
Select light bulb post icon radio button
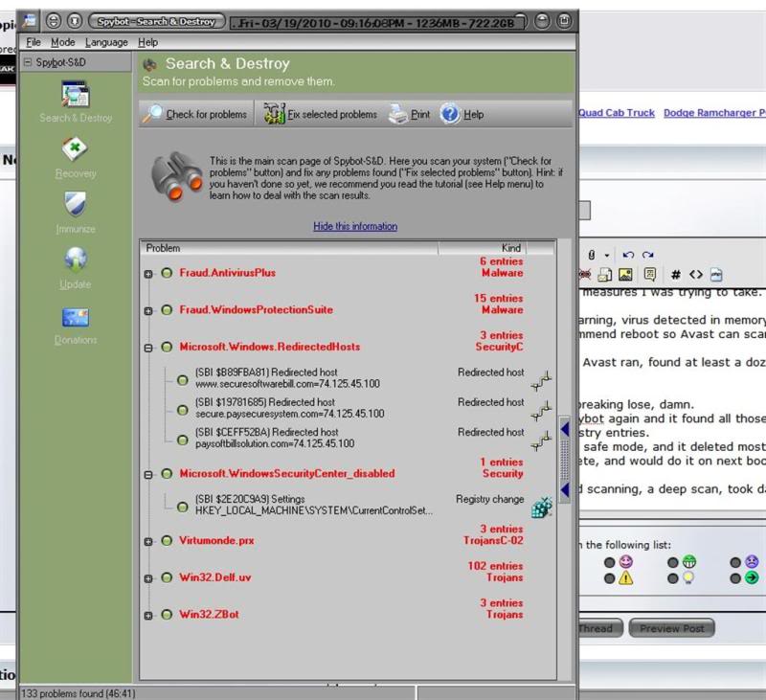(673, 578)
